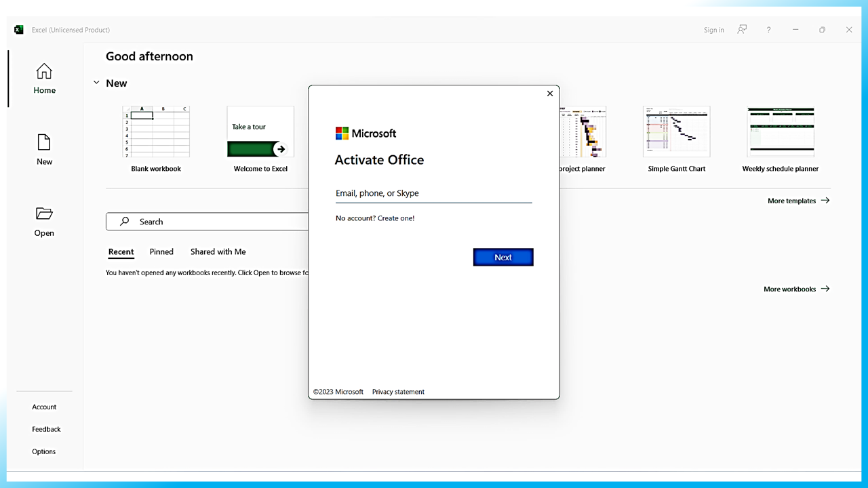Click the Excel logo in the title bar
Image resolution: width=868 pixels, height=488 pixels.
(x=18, y=30)
